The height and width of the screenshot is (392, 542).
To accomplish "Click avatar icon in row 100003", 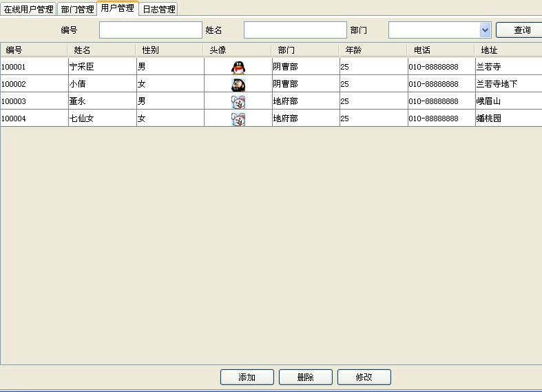I will (238, 102).
